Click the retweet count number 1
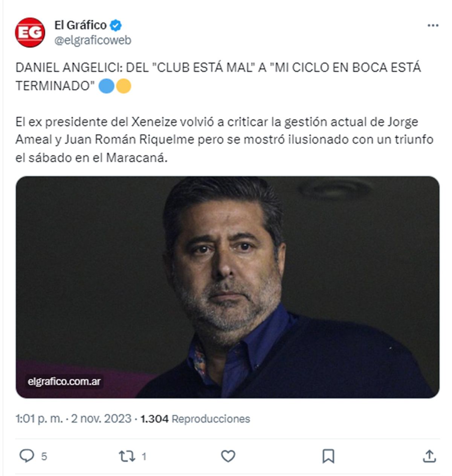This screenshot has height=476, width=452. pyautogui.click(x=144, y=456)
